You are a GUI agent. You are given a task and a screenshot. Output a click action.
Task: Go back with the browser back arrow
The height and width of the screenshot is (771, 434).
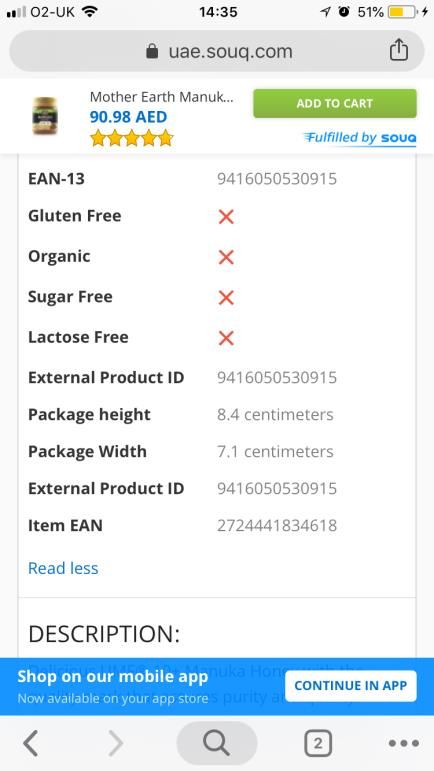coord(30,743)
